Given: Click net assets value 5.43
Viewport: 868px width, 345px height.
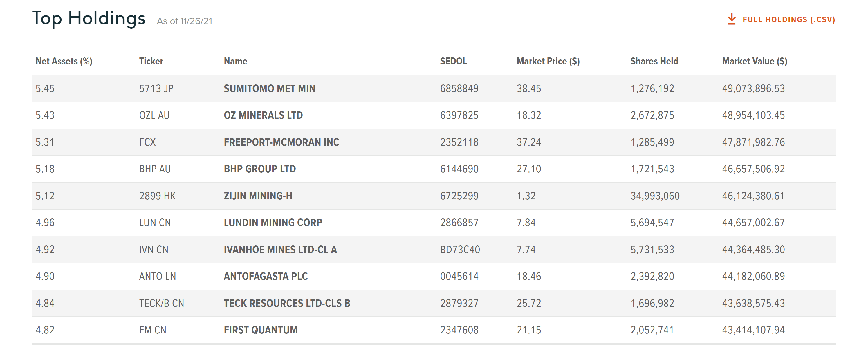Looking at the screenshot, I should point(45,115).
